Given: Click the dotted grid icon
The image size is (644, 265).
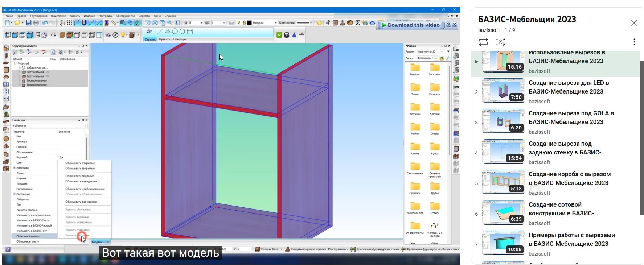Looking at the screenshot, I should pyautogui.click(x=69, y=23).
